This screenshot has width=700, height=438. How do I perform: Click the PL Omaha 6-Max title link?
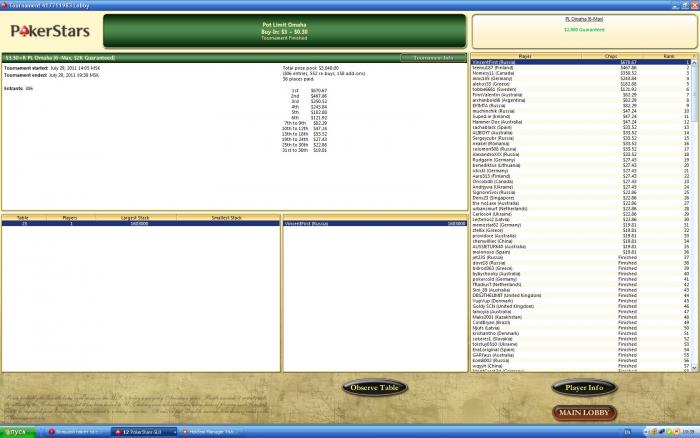(x=584, y=19)
